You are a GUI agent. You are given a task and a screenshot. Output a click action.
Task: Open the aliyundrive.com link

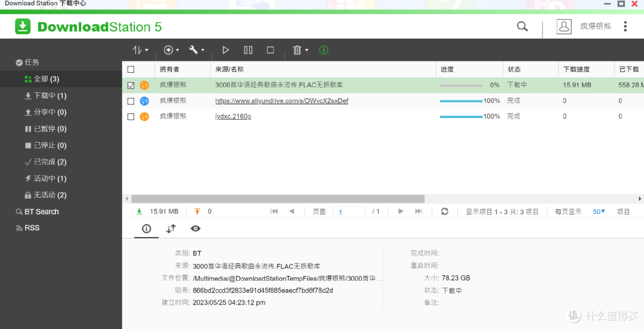click(281, 101)
